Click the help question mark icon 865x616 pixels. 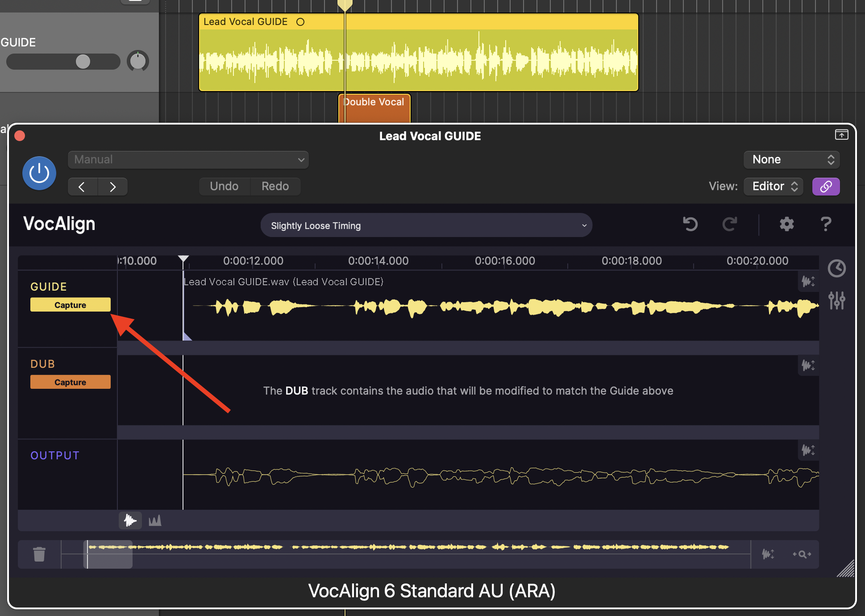(x=826, y=224)
